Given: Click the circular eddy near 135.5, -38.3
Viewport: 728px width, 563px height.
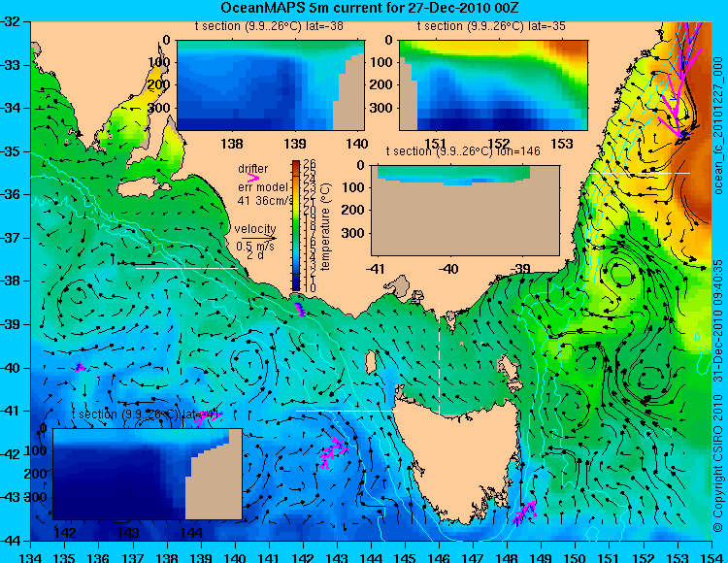Looking at the screenshot, I should tap(78, 294).
